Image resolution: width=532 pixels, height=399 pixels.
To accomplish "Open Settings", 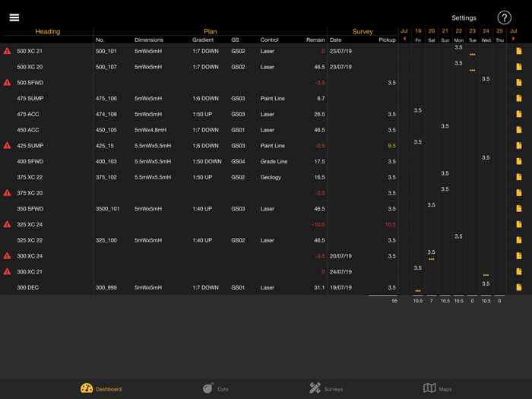I will 464,18.
